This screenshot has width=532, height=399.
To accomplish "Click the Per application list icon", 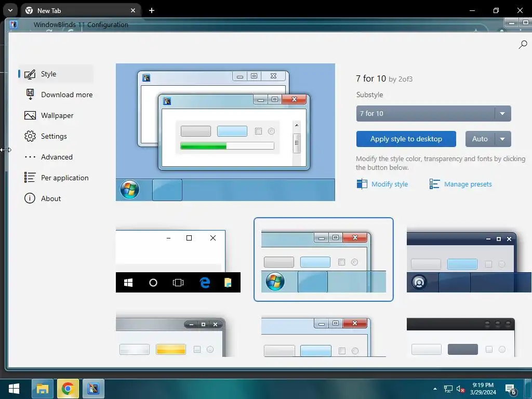I will coord(30,178).
